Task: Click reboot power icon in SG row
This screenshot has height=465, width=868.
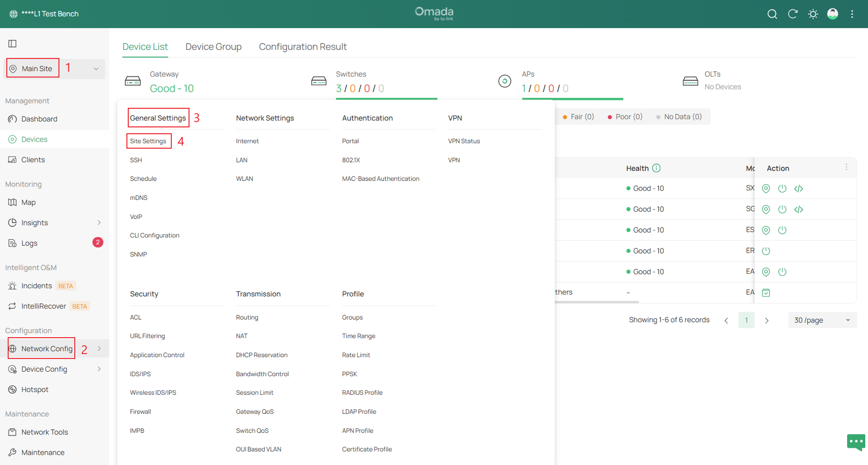Action: coord(782,209)
